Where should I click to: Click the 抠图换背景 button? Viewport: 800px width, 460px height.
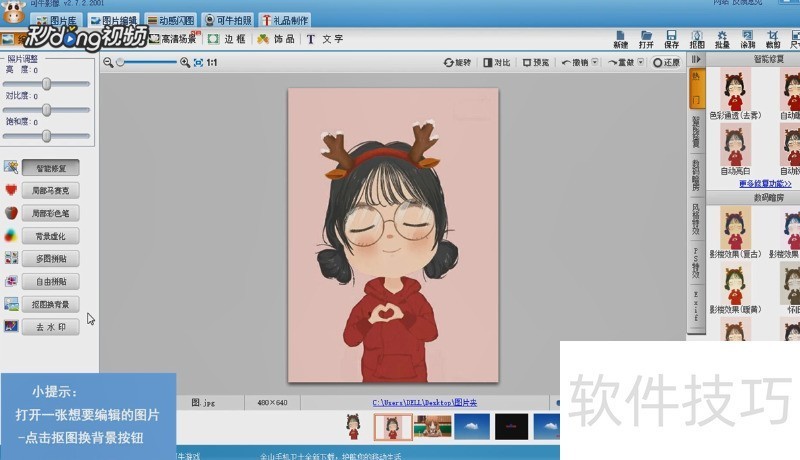coord(51,304)
